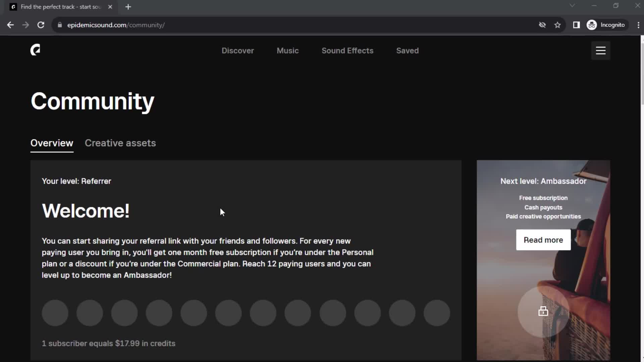
Task: Click the browser extensions icon
Action: coord(576,25)
